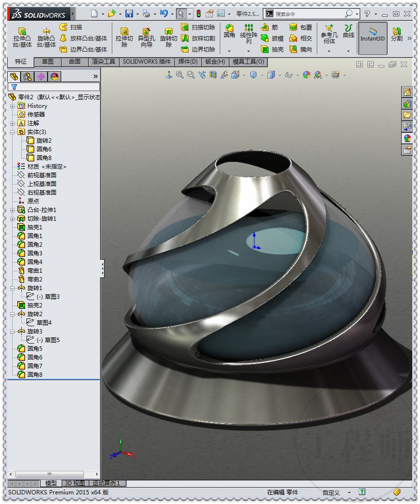The width and height of the screenshot is (420, 504).
Task: Select 草图4 sketch in the tree
Action: pos(39,323)
